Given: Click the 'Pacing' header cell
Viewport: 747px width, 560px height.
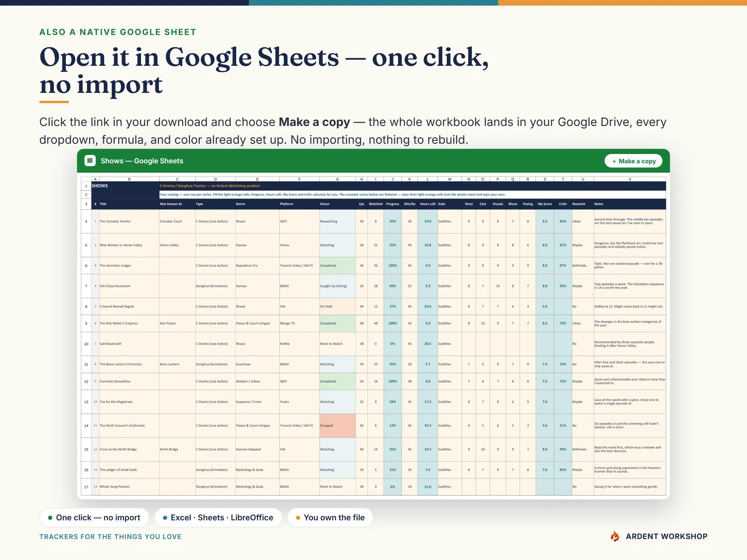Looking at the screenshot, I should (x=528, y=204).
